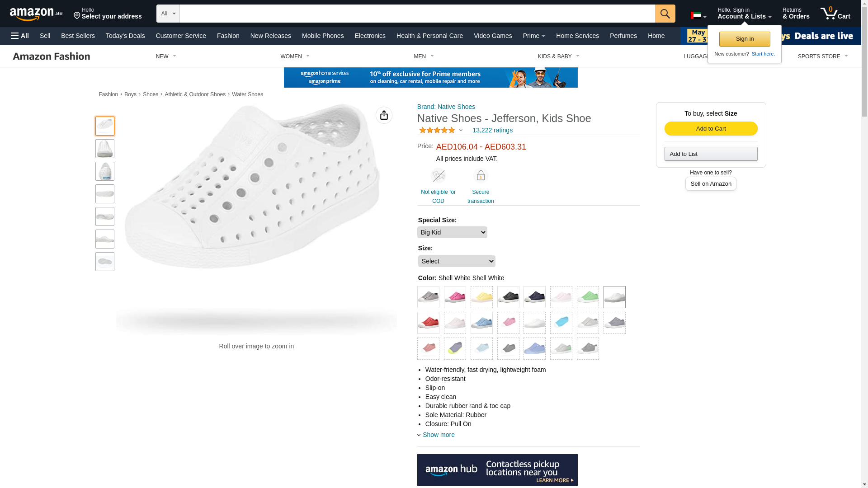Open the WOMEN fashion menu
This screenshot has width=868, height=488.
[295, 56]
